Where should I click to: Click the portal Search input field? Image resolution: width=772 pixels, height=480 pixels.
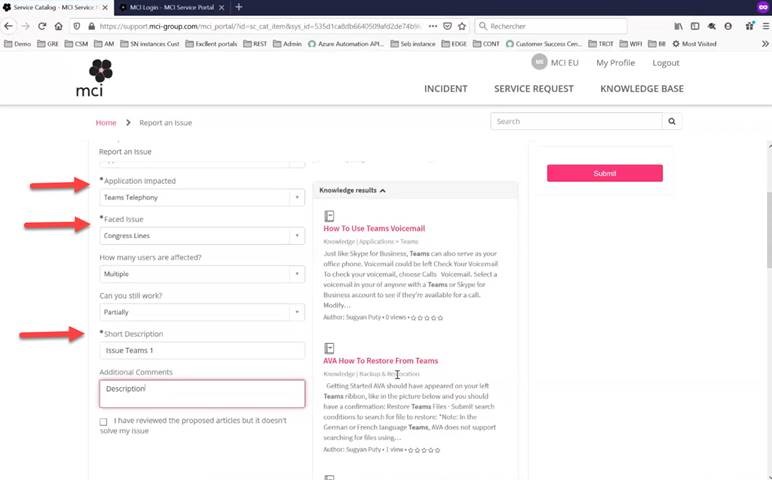click(x=576, y=121)
